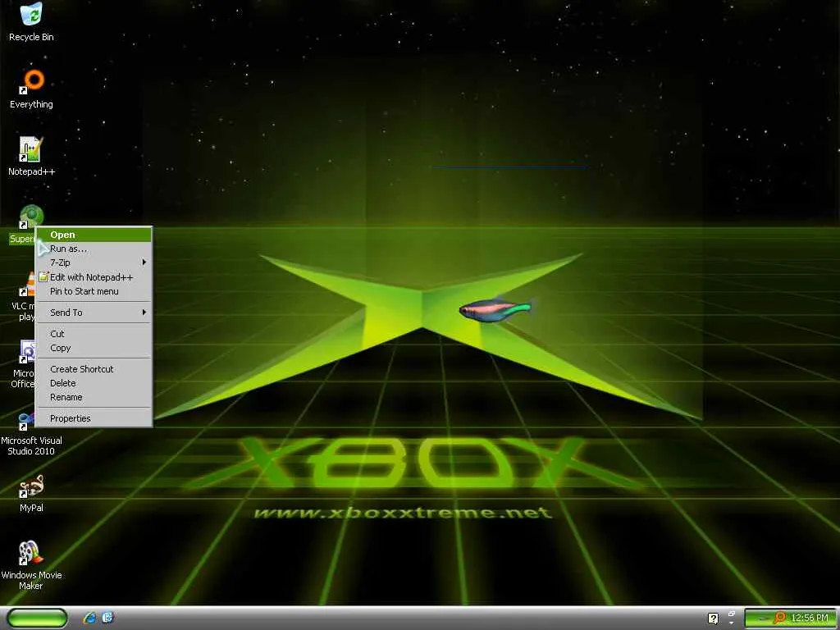The image size is (840, 630).
Task: Choose Cut in the context menu
Action: pos(94,334)
